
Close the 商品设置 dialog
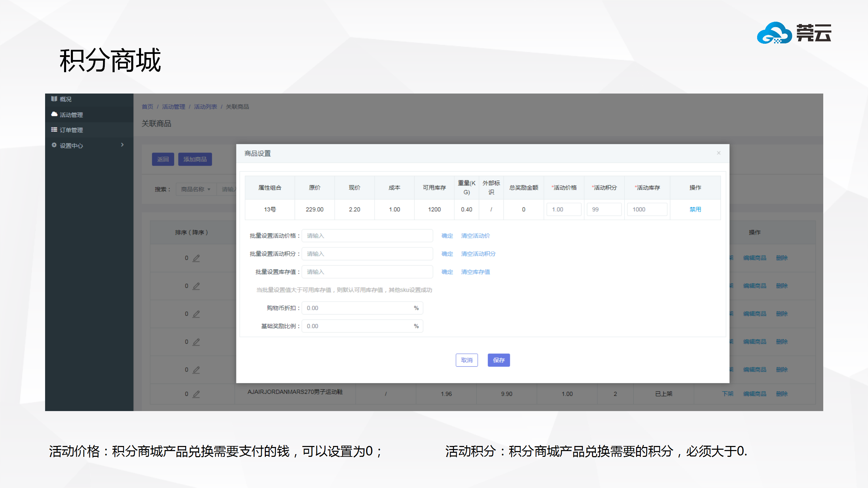tap(718, 153)
